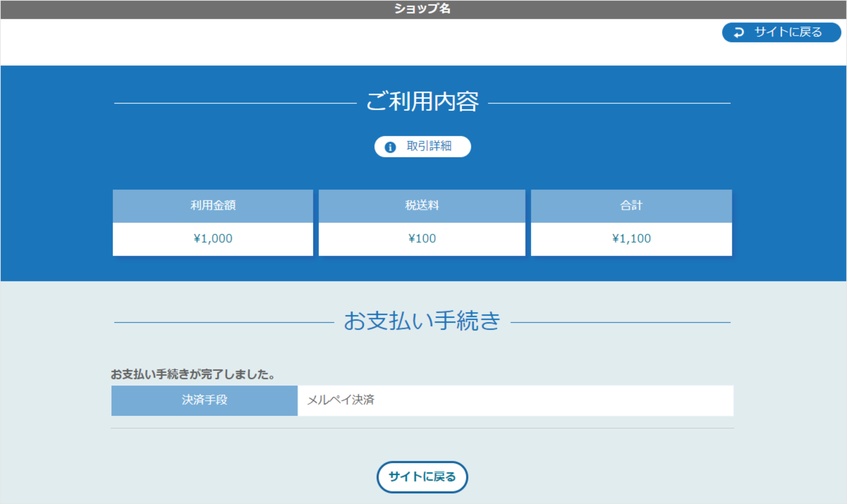
Task: Click the ¥100 tax amount cell
Action: 422,238
